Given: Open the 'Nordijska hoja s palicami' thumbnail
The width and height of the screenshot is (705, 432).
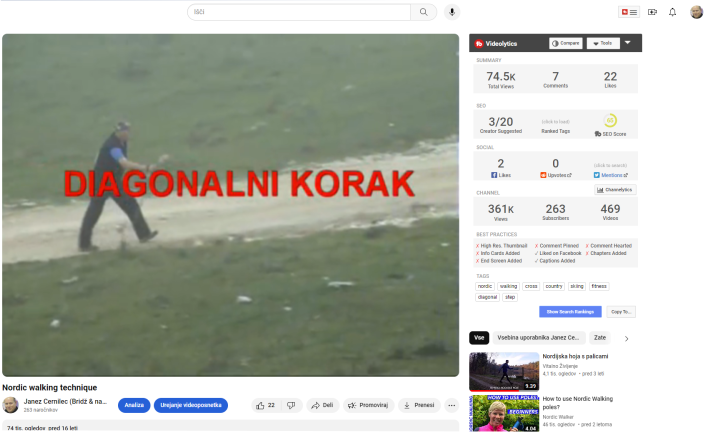Looking at the screenshot, I should pos(504,371).
